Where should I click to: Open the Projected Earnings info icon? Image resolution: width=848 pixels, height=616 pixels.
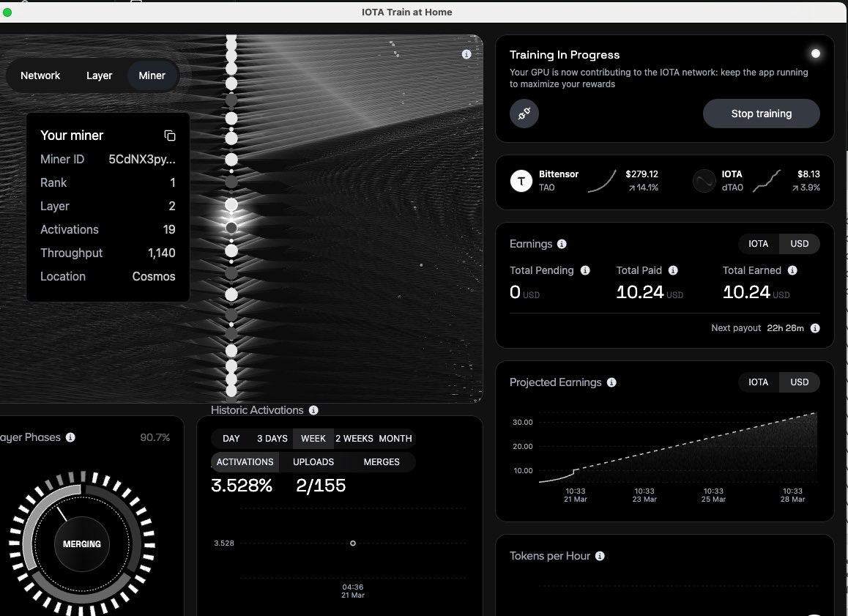(x=611, y=382)
